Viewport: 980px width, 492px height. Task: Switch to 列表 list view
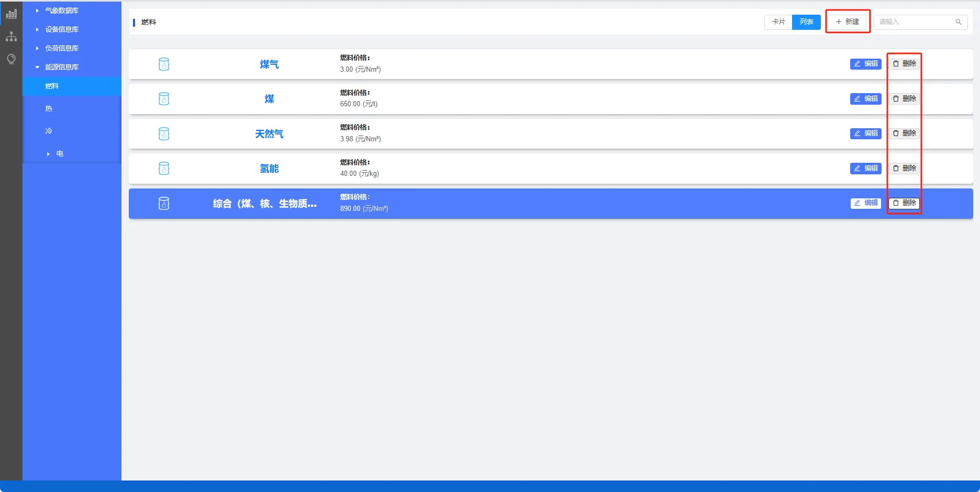tap(806, 22)
